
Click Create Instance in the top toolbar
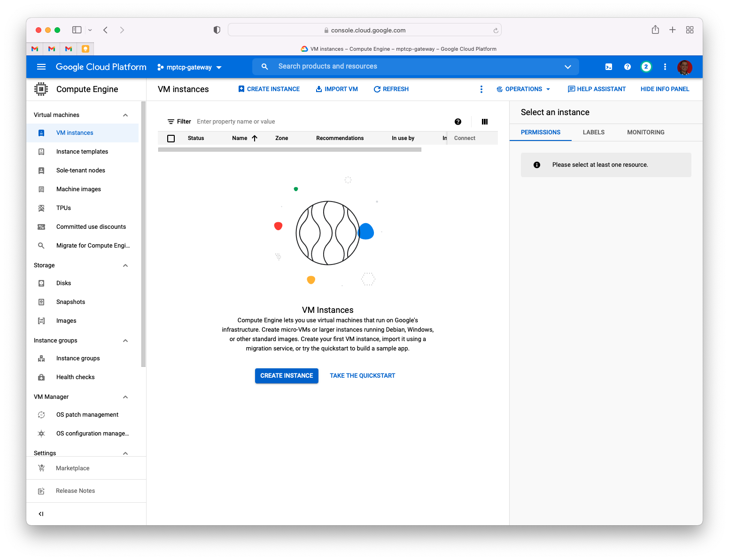coord(269,89)
